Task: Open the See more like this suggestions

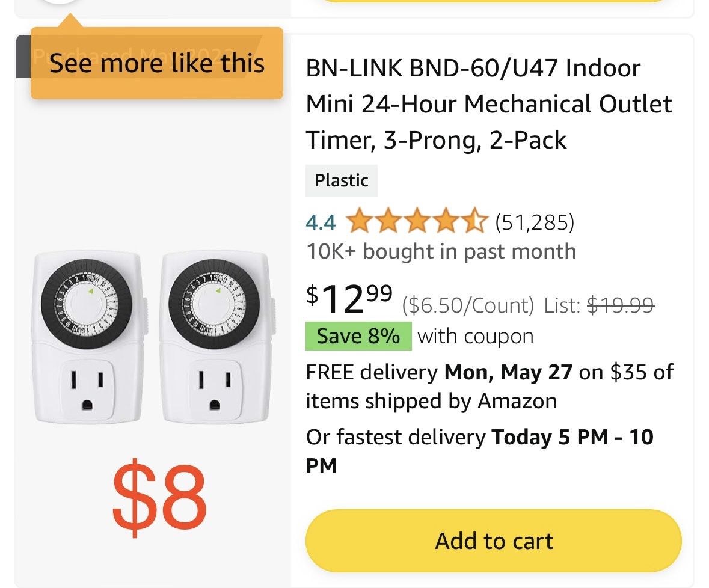Action: (156, 63)
